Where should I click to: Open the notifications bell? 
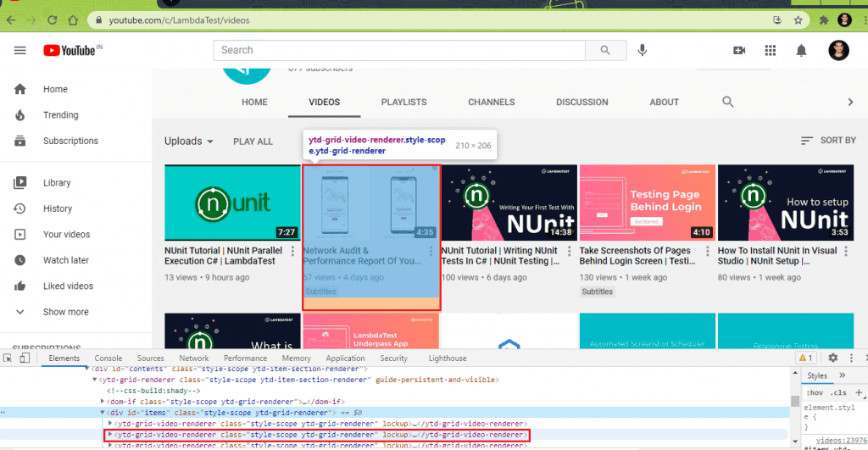pyautogui.click(x=801, y=51)
